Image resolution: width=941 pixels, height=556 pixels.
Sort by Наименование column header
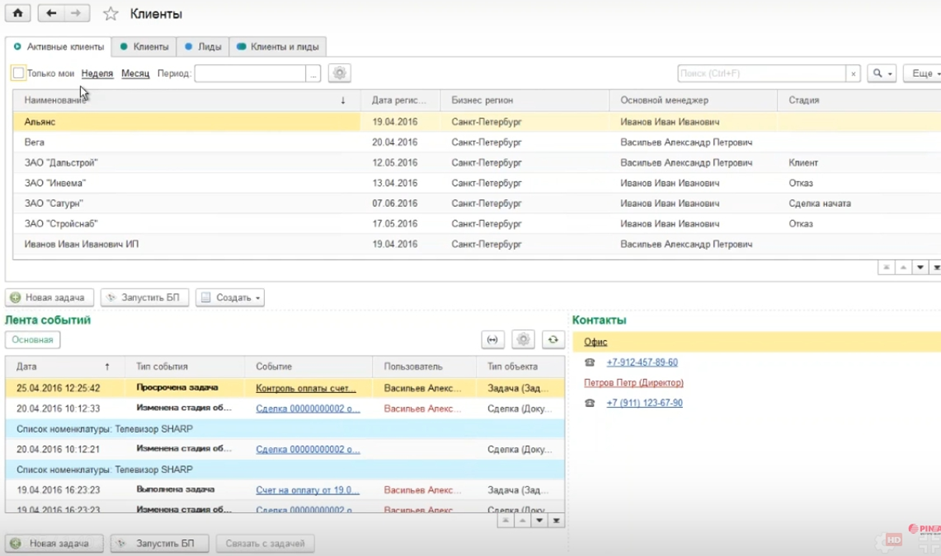187,100
